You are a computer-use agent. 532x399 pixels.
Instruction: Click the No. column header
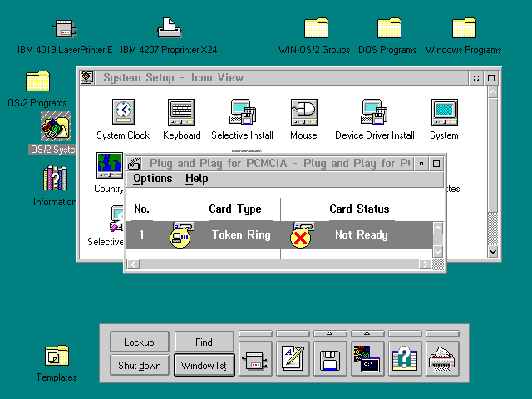coord(141,209)
